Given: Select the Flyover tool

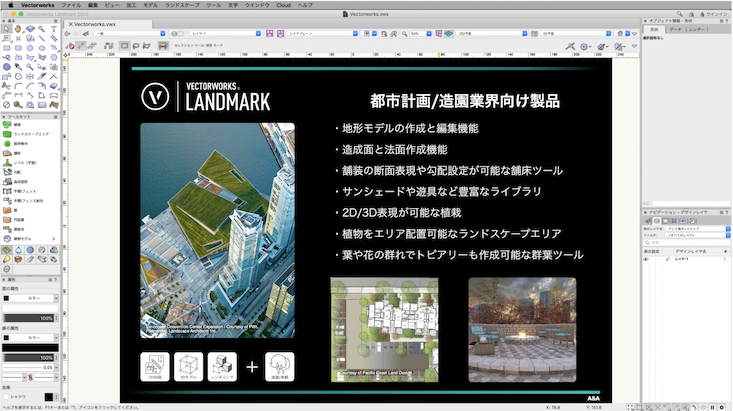Looking at the screenshot, I should (x=30, y=29).
